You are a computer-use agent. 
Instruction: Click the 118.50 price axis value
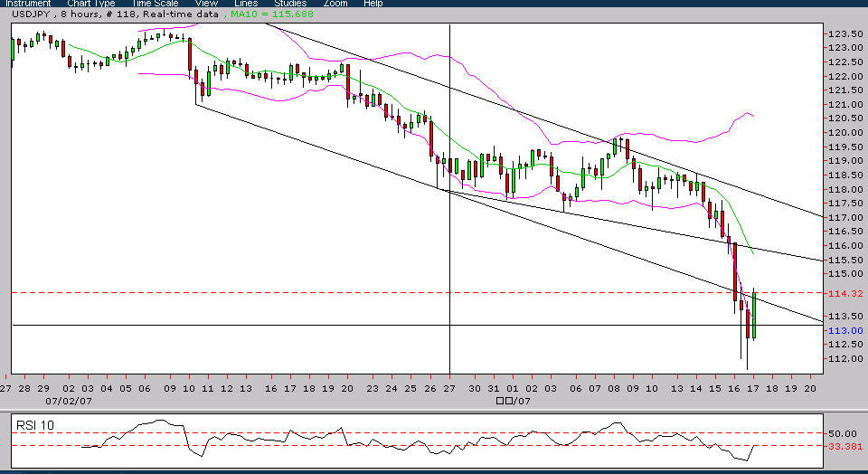[844, 175]
